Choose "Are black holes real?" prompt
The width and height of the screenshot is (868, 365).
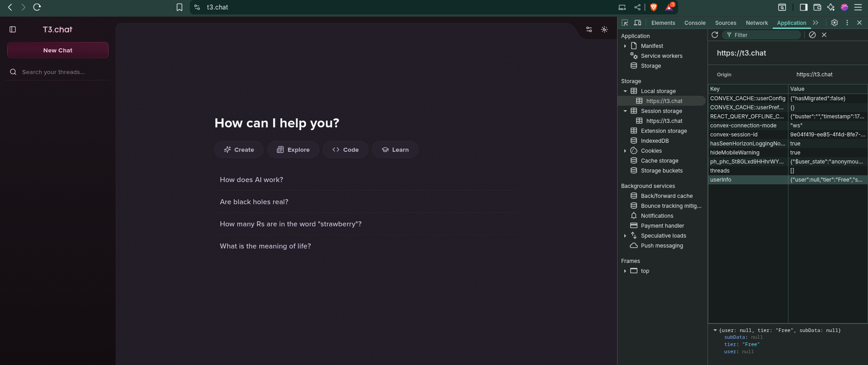point(366,202)
